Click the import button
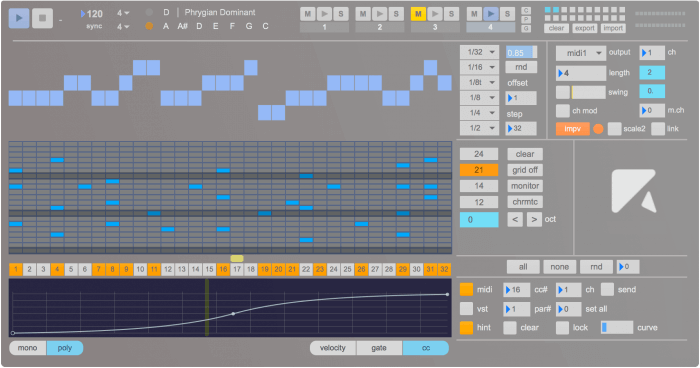The width and height of the screenshot is (700, 368). point(612,28)
